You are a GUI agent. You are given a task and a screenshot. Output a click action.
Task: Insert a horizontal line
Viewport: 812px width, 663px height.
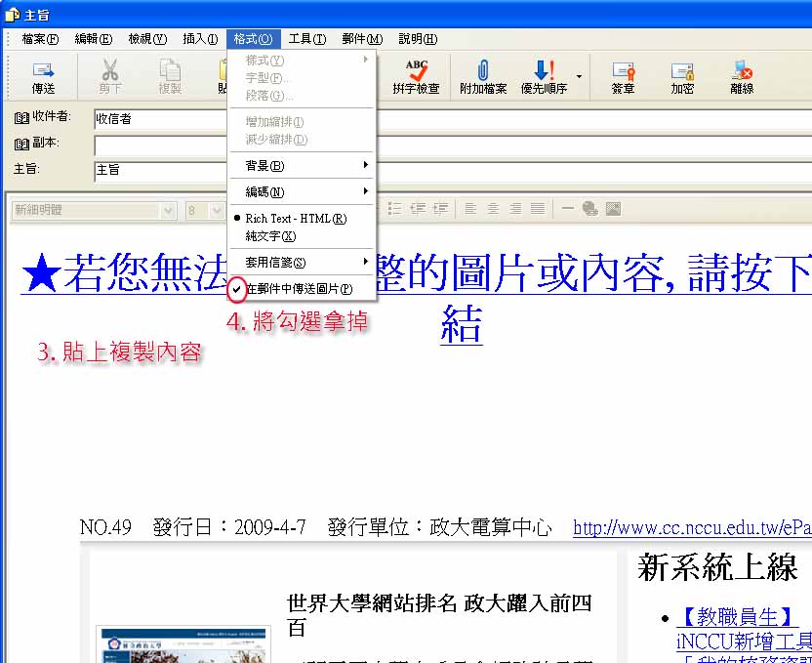[x=568, y=209]
